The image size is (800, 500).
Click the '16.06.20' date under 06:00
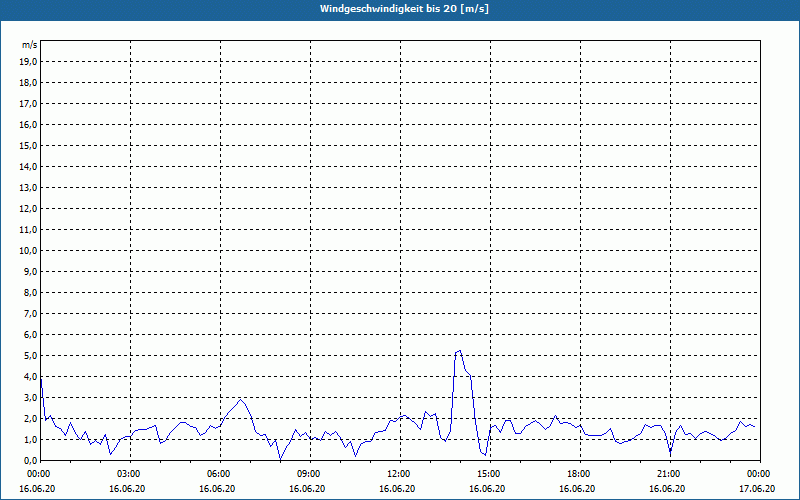coord(217,489)
